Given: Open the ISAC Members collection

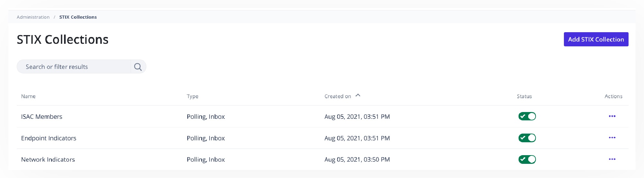Looking at the screenshot, I should coord(42,117).
